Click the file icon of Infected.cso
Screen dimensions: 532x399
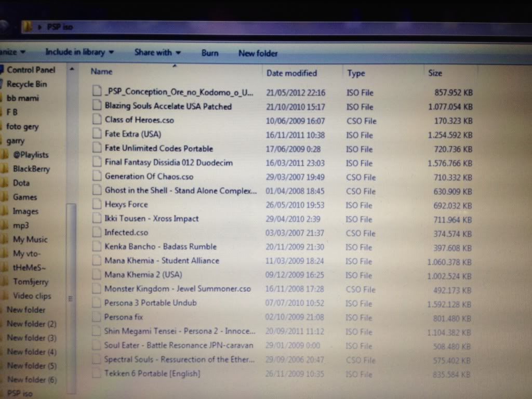click(97, 232)
